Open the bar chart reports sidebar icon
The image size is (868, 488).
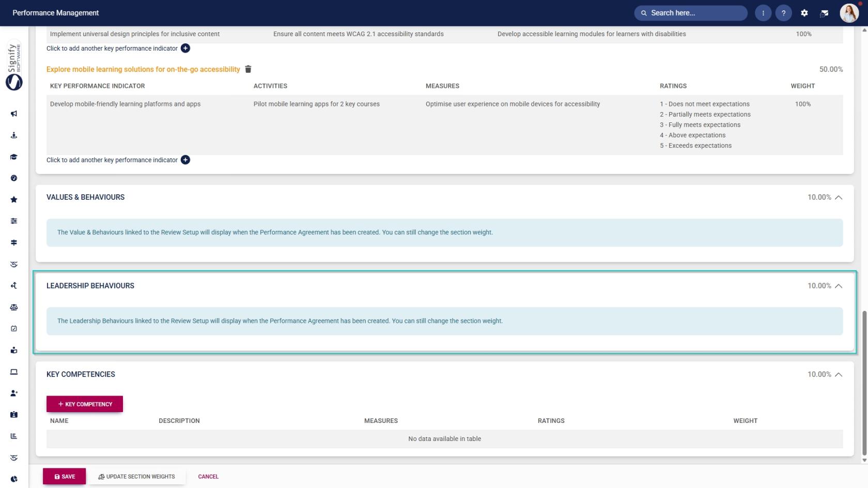tap(14, 436)
